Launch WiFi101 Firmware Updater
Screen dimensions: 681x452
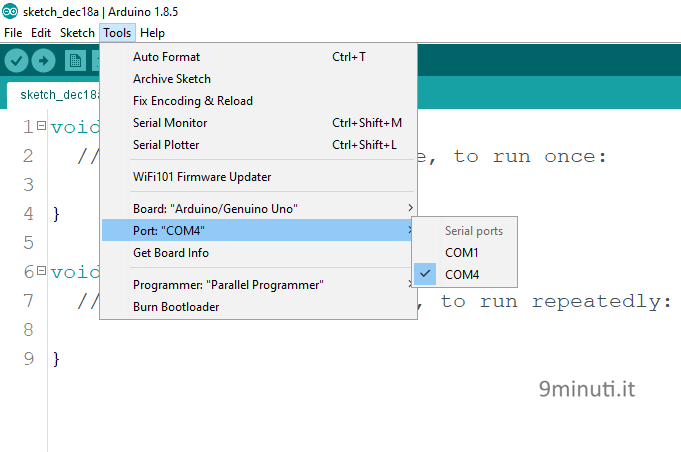point(258,177)
